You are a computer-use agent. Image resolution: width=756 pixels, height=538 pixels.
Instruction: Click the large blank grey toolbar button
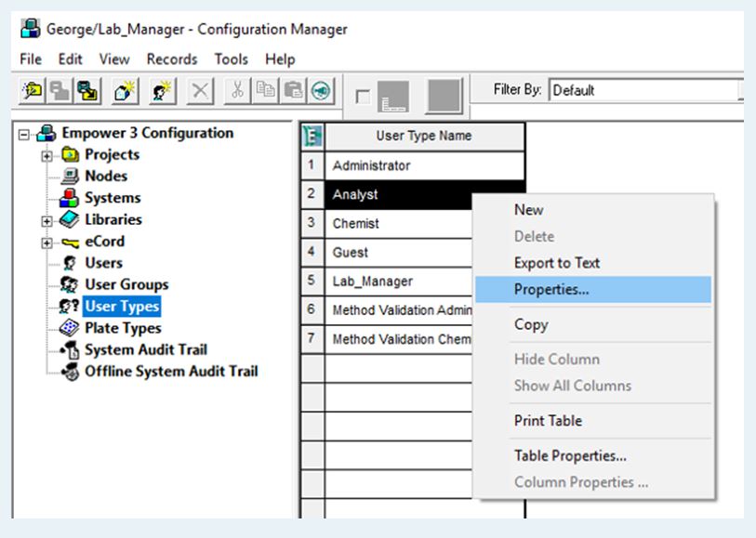coord(444,96)
